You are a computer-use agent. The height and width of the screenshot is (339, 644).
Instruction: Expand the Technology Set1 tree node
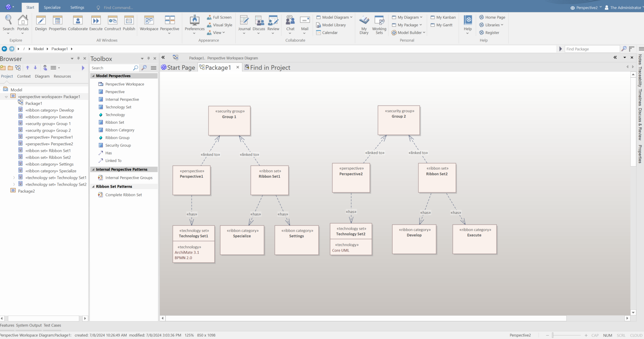point(14,178)
